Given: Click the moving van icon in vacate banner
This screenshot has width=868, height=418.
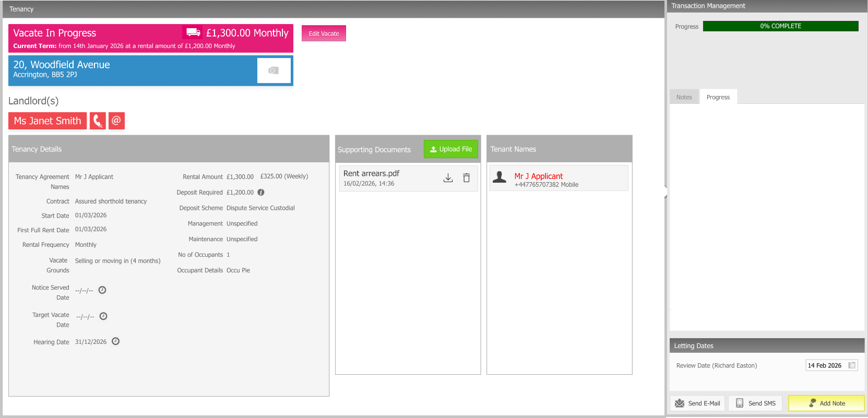Looking at the screenshot, I should (193, 32).
